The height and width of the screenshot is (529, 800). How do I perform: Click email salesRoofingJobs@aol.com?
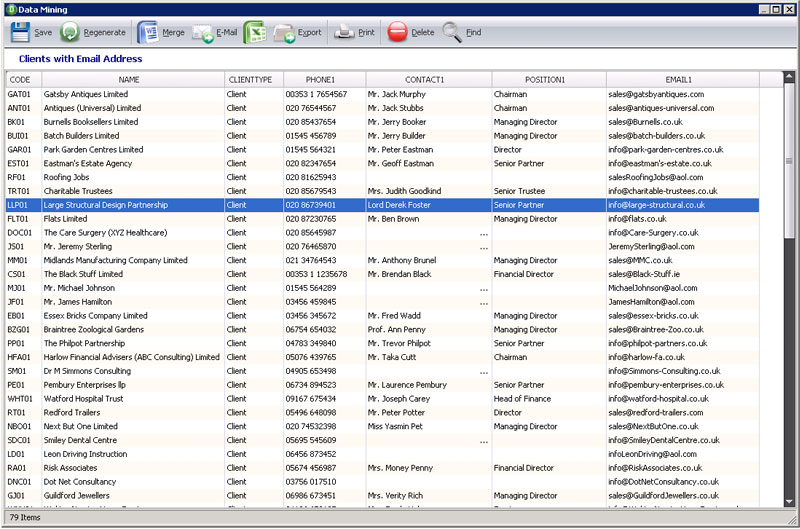pyautogui.click(x=656, y=177)
